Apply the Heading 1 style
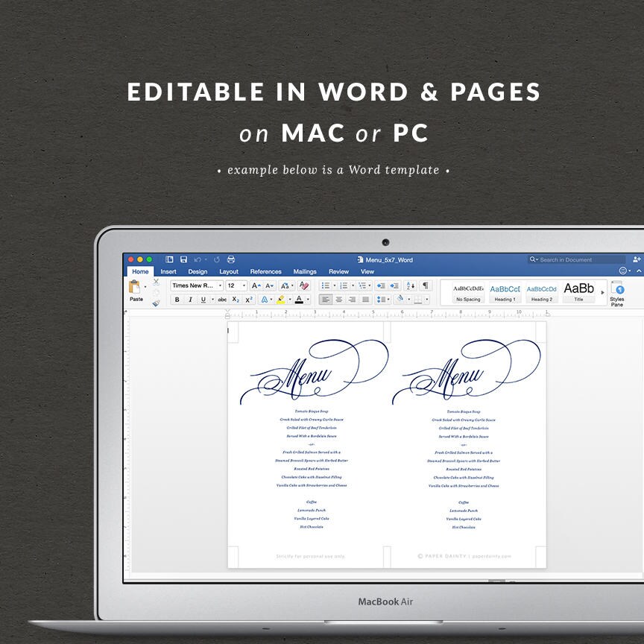The width and height of the screenshot is (644, 644). 505,292
